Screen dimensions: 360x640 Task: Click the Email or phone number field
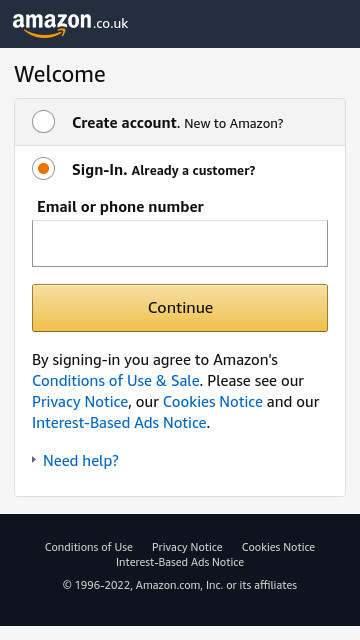click(180, 243)
